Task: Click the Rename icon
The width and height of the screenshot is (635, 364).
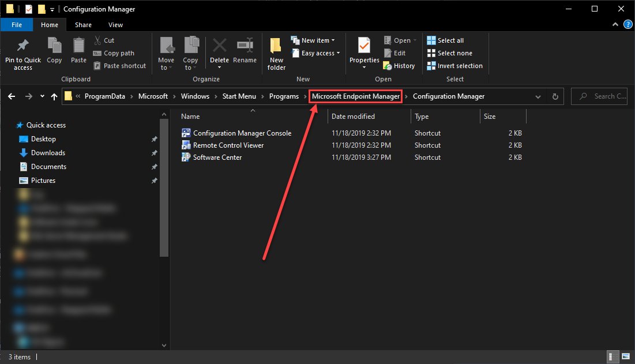Action: tap(245, 51)
